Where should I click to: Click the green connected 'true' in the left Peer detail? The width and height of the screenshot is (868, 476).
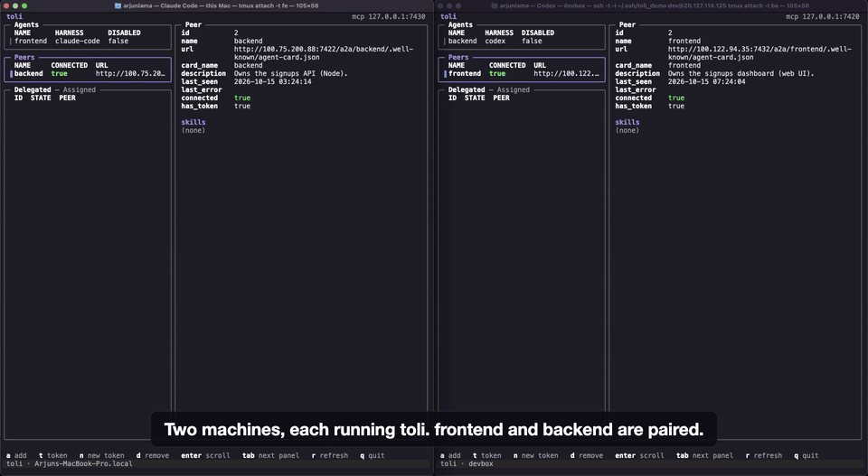click(x=242, y=98)
